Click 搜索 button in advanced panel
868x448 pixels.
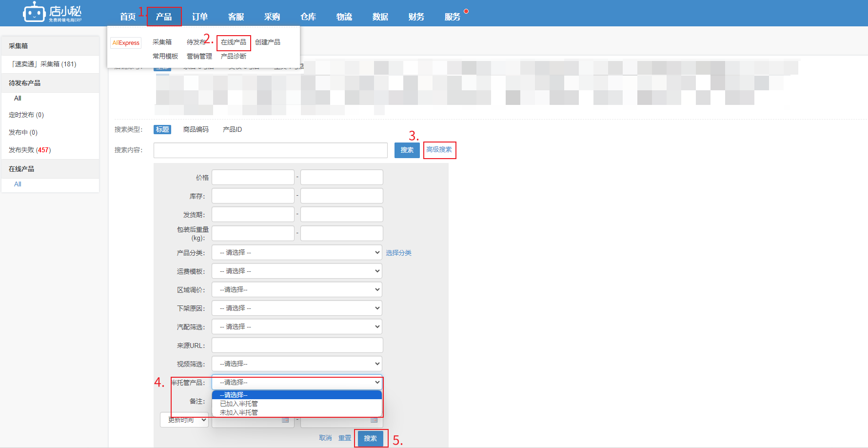pos(370,438)
